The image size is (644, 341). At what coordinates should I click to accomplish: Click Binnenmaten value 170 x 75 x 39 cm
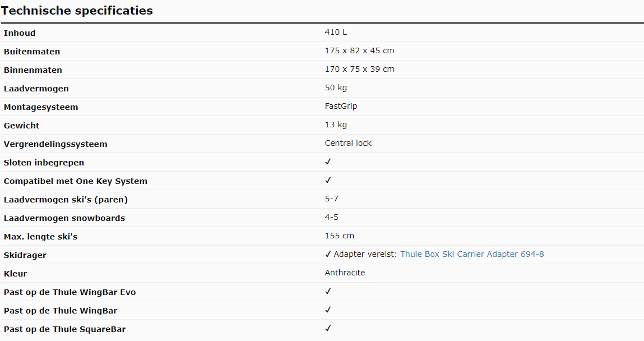(x=360, y=69)
